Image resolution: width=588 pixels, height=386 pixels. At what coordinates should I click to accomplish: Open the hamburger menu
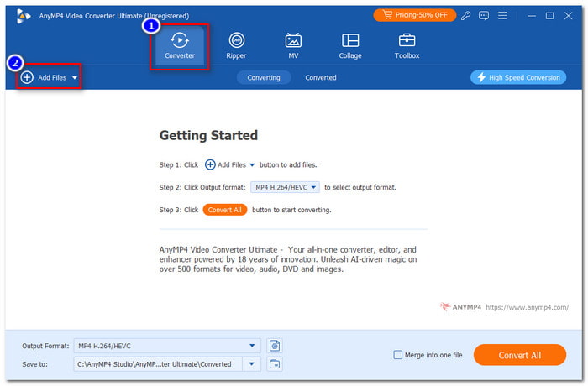pos(502,16)
